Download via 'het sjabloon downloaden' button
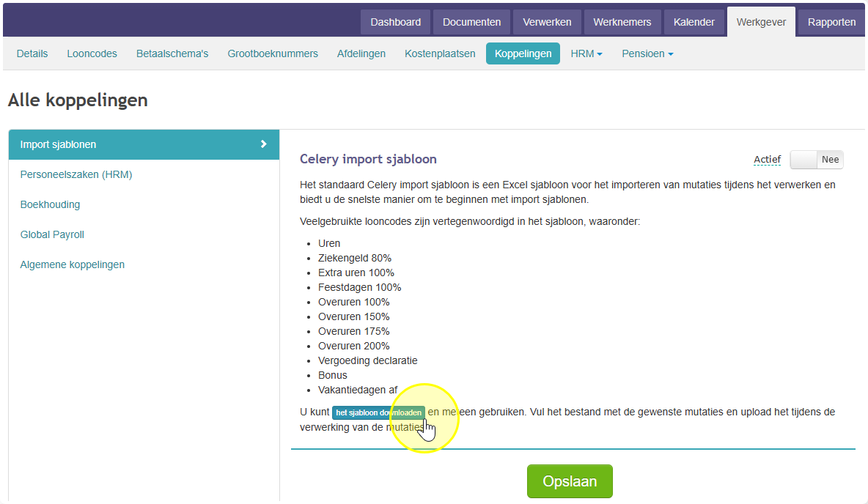The image size is (868, 504). coord(378,412)
